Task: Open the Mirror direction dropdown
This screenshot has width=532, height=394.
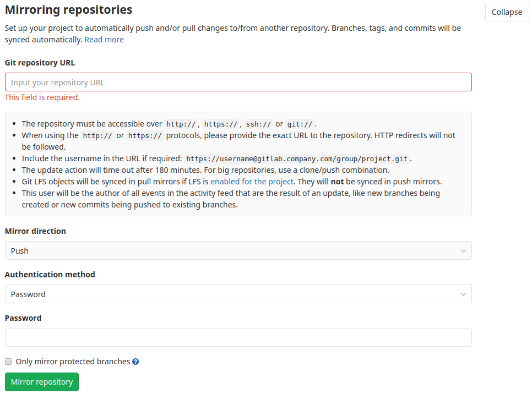Action: [238, 250]
